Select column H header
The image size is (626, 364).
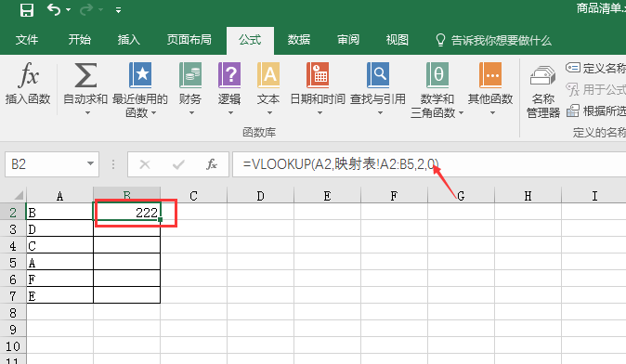point(528,196)
